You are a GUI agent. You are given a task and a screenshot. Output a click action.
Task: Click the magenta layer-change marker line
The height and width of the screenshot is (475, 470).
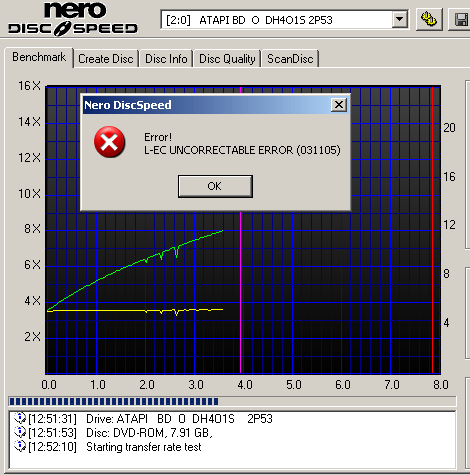[241, 293]
